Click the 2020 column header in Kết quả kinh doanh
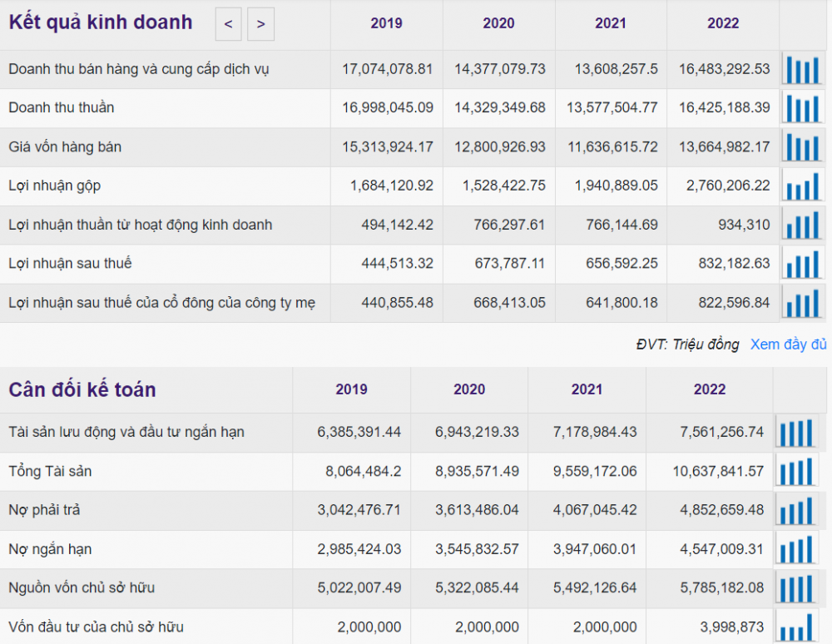Viewport: 832px width, 644px height. [x=498, y=23]
